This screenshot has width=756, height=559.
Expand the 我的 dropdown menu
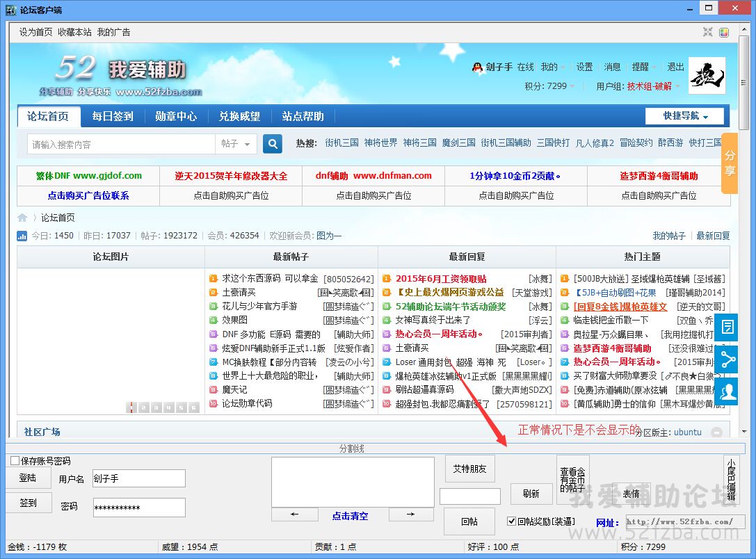(552, 67)
